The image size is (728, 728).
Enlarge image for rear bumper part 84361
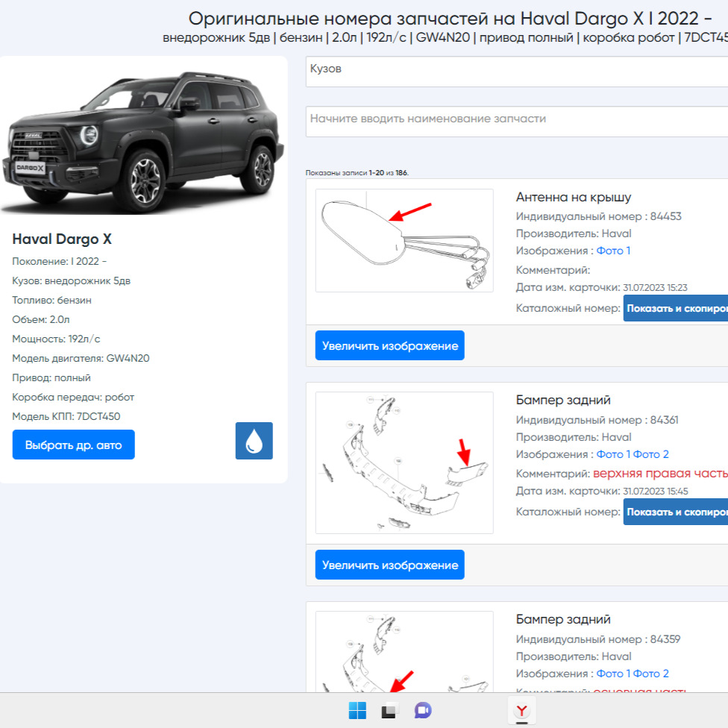pyautogui.click(x=389, y=565)
